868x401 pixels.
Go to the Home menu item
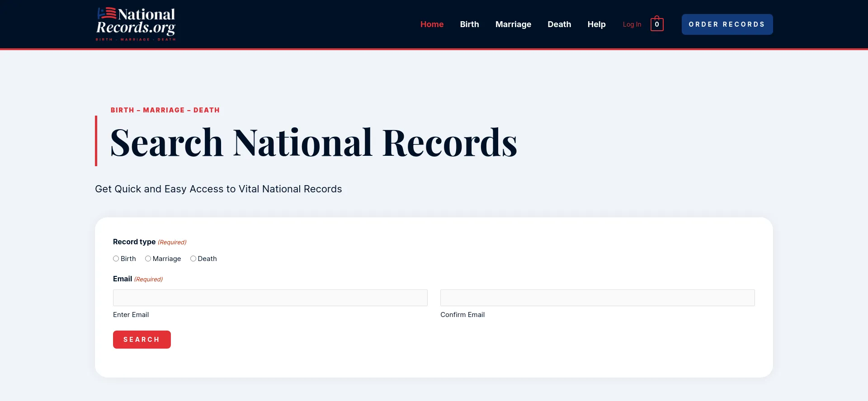[432, 24]
